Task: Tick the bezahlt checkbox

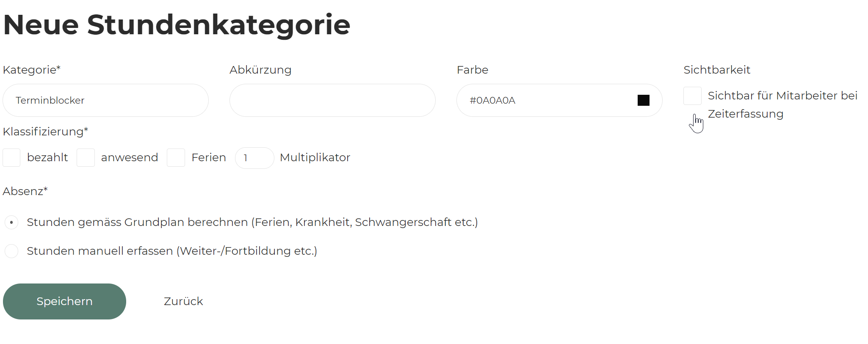Action: 11,158
